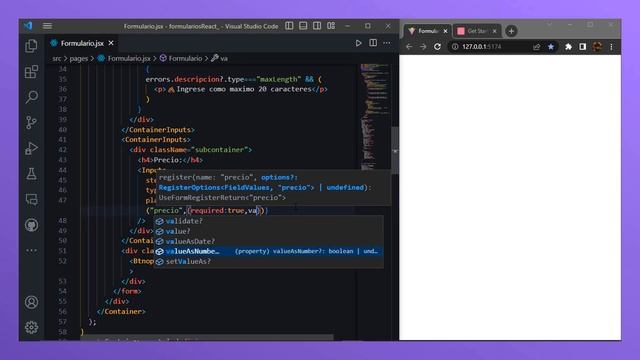640x360 pixels.
Task: Open the Search view in activity bar
Action: (31, 97)
